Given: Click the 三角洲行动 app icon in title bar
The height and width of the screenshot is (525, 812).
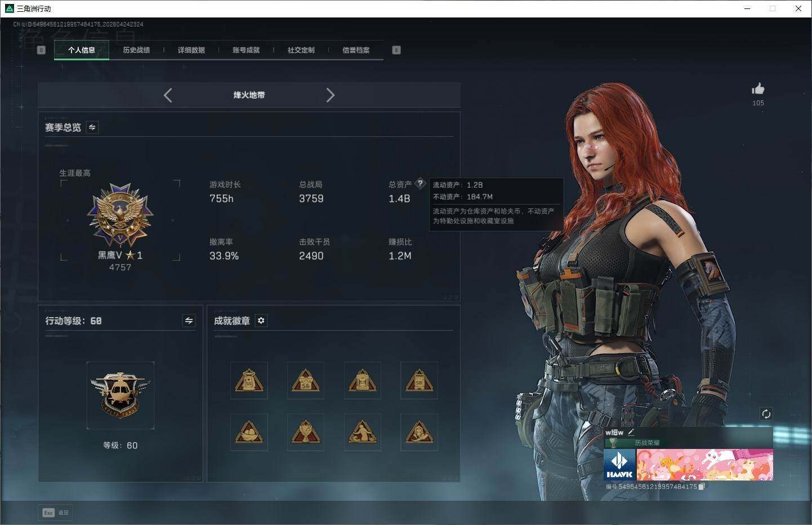Looking at the screenshot, I should (x=9, y=8).
